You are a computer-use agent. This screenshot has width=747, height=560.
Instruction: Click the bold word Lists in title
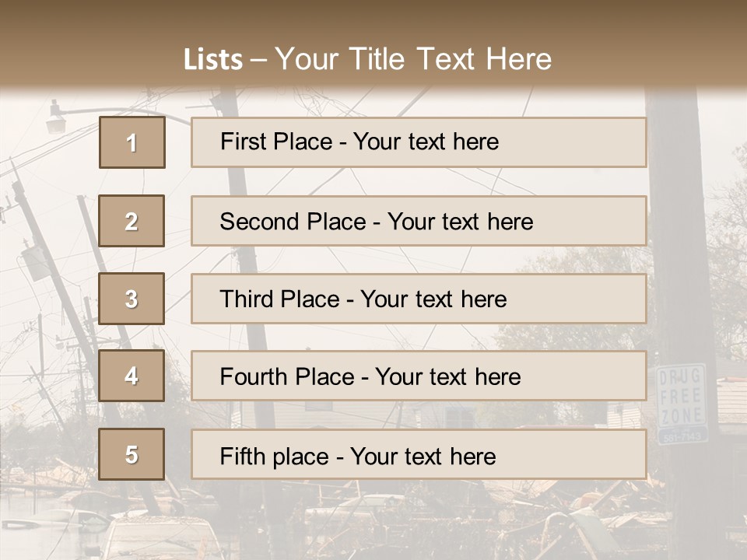pos(212,60)
